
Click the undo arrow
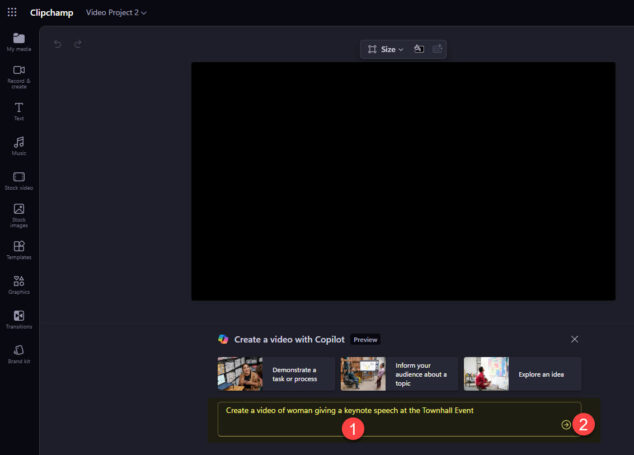click(58, 44)
